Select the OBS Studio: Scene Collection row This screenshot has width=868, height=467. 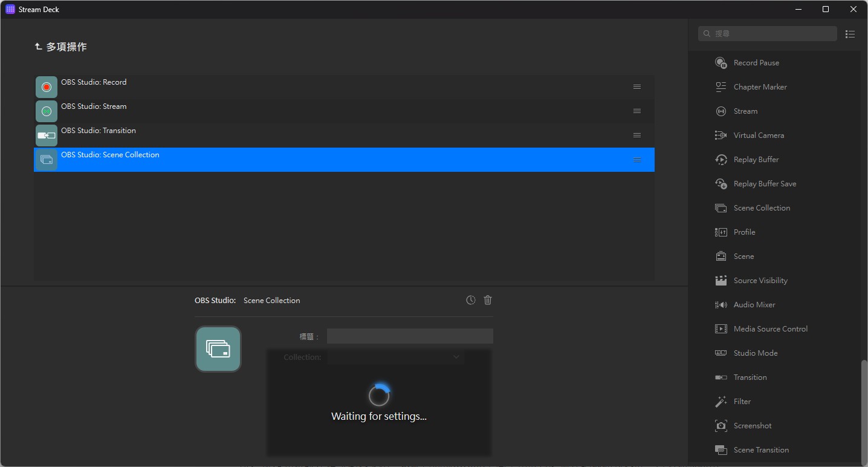(344, 160)
